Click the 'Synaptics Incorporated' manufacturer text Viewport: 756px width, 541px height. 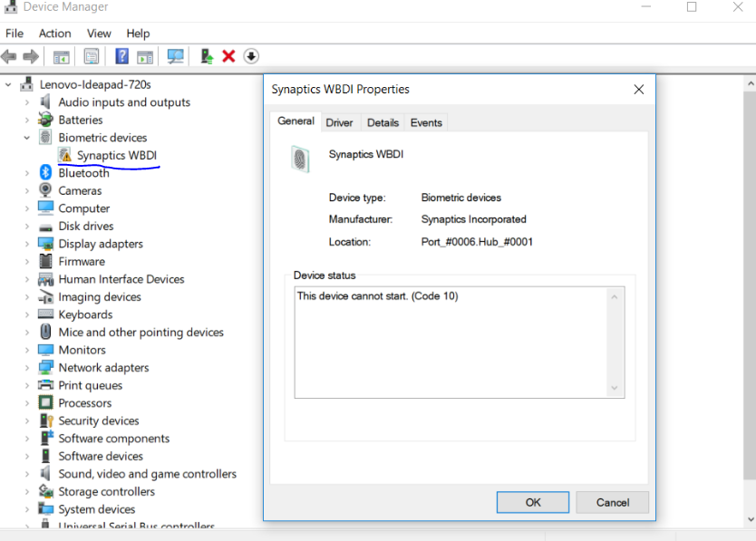473,219
